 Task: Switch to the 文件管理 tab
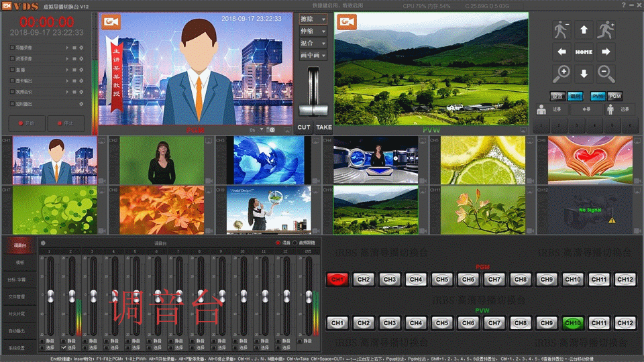coord(17,296)
